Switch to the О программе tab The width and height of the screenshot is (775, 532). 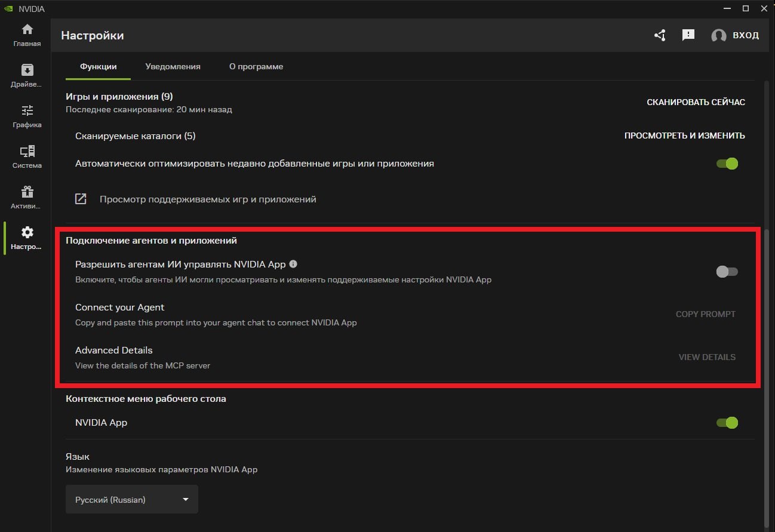[x=256, y=67]
